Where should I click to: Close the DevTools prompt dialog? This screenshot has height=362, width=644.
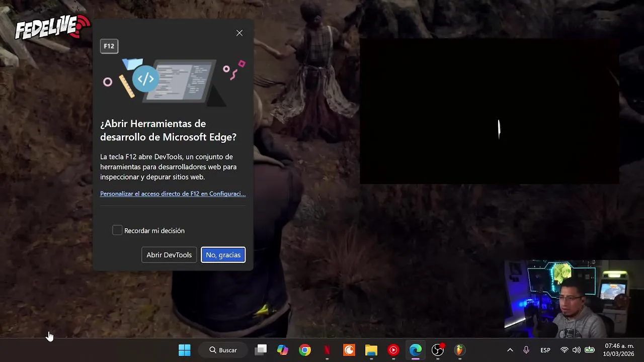[x=239, y=33]
